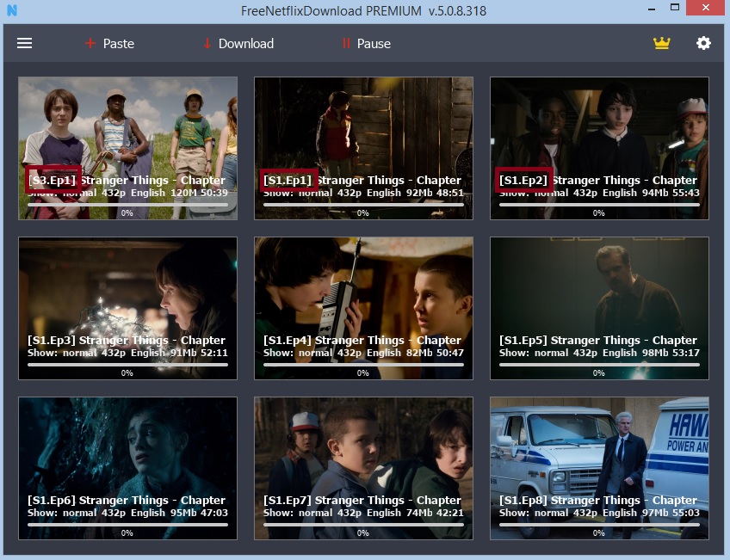The height and width of the screenshot is (560, 730).
Task: Click the S1.Ep8 progress bar
Action: point(600,525)
